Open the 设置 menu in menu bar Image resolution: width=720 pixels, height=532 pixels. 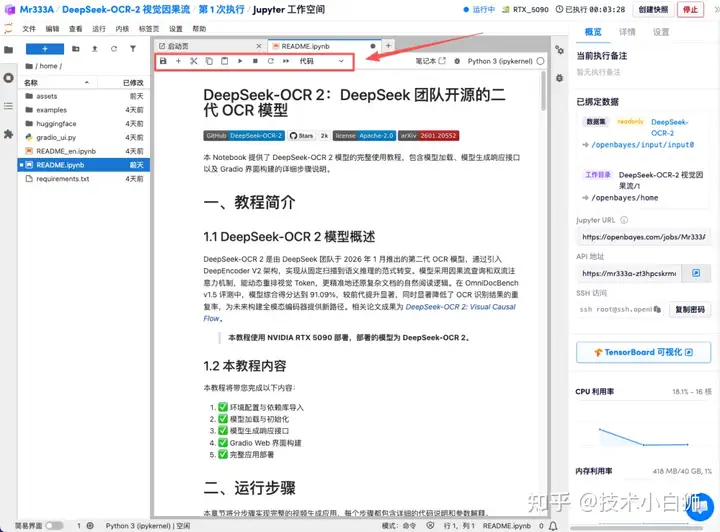tap(176, 29)
